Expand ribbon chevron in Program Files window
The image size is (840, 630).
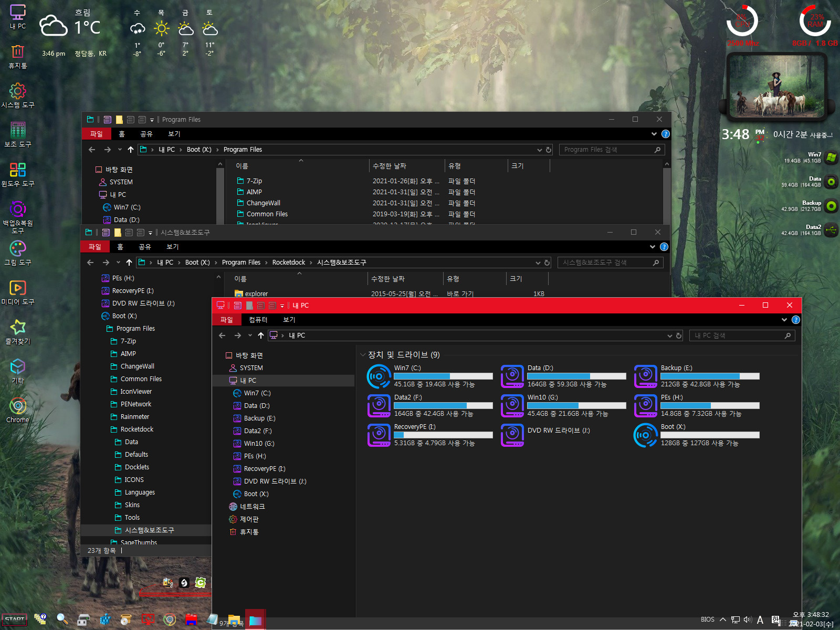click(654, 134)
